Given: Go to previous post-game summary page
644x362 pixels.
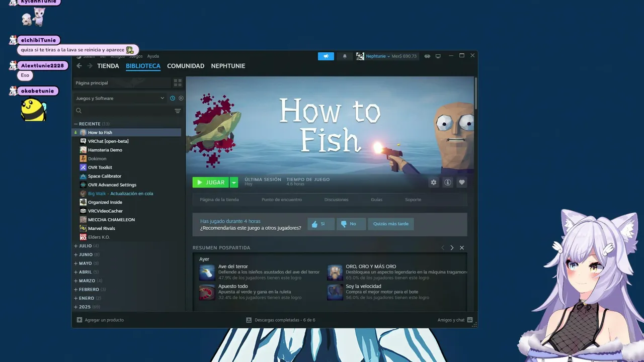Looking at the screenshot, I should (x=443, y=248).
